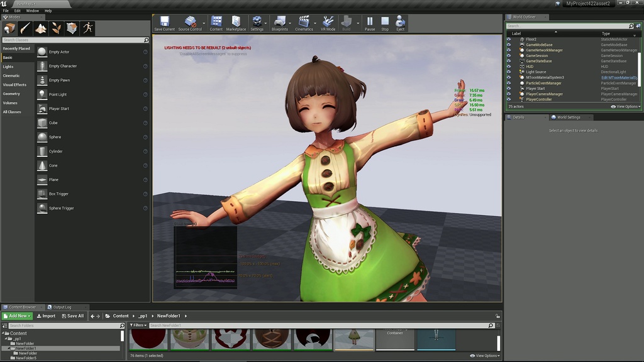
Task: Open the Edit menu
Action: point(17,11)
